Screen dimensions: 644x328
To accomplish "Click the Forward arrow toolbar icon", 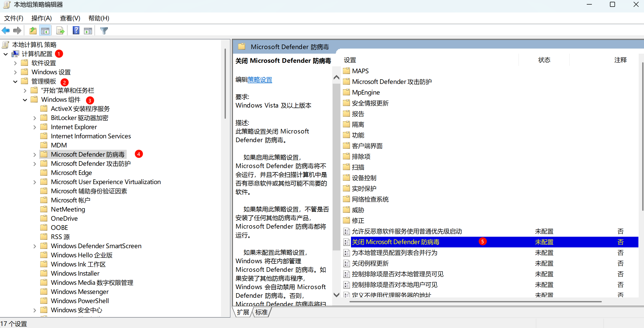I will 17,31.
